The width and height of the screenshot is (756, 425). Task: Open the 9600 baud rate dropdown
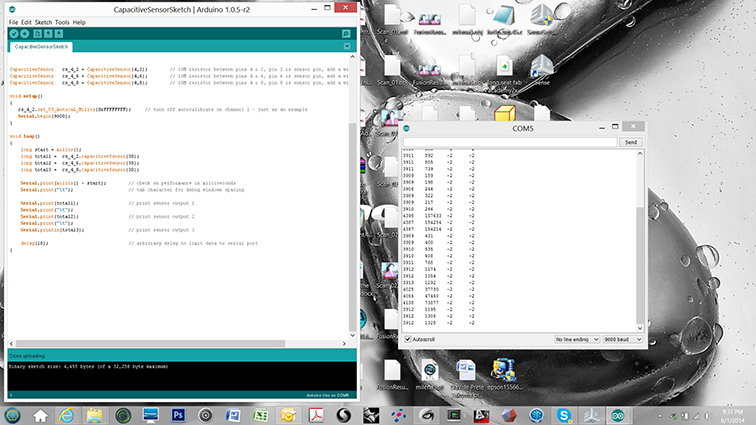(623, 339)
